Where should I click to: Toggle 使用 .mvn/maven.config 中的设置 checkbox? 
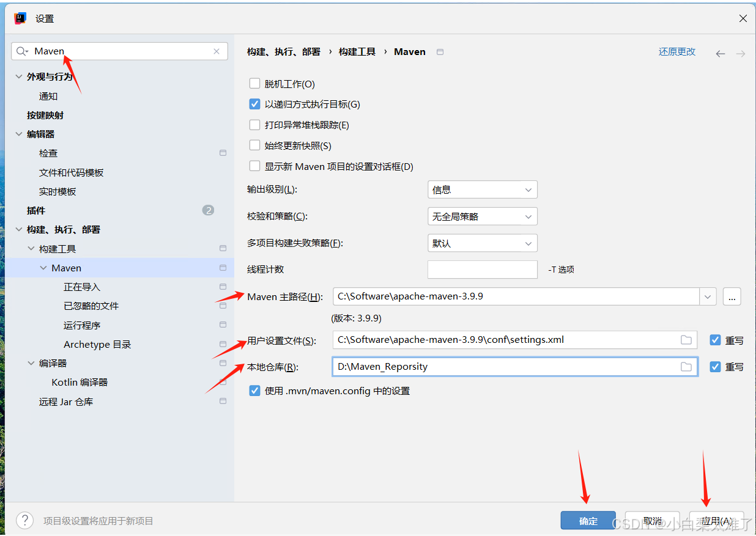coord(255,391)
